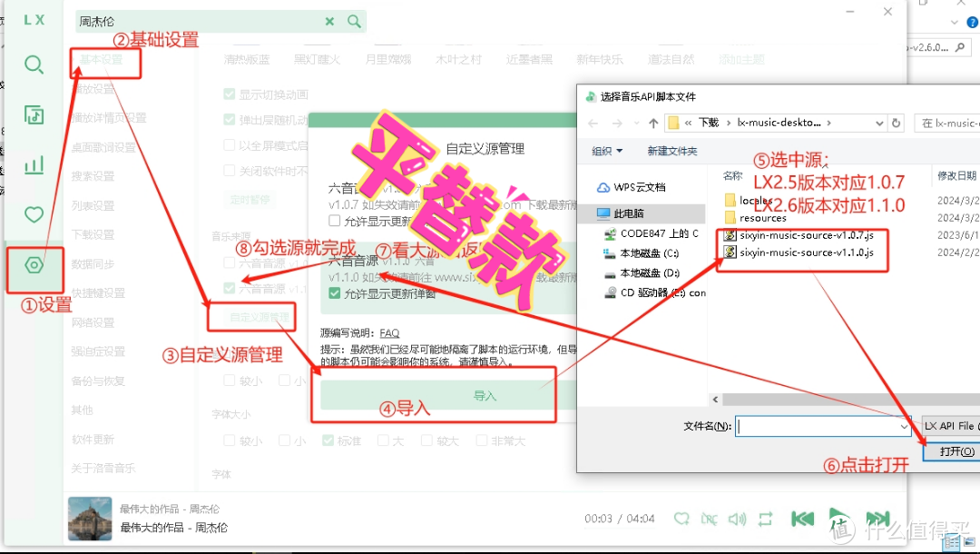Toggle 以全屏模式启动 checkbox
980x554 pixels.
coord(230,145)
